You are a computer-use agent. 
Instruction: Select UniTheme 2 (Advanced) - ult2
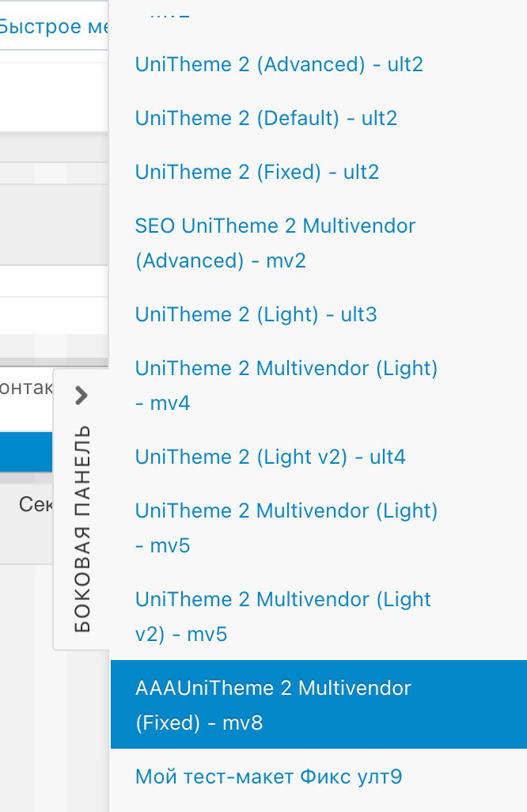pos(279,65)
